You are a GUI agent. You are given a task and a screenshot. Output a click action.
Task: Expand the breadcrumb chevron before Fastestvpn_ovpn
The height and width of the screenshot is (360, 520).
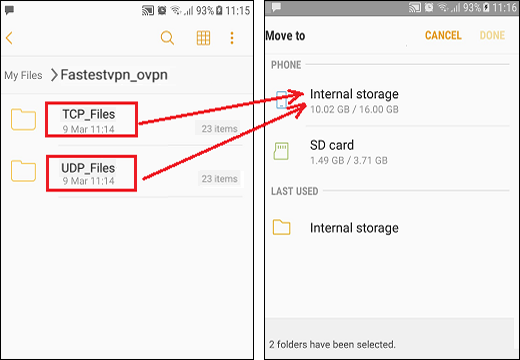tap(54, 75)
